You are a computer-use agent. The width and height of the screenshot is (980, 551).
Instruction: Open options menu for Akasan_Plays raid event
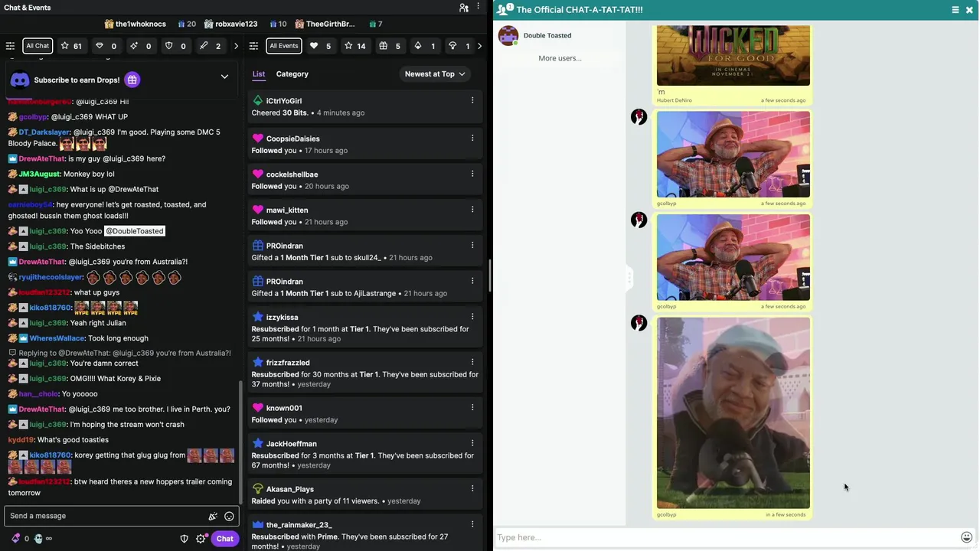pyautogui.click(x=472, y=488)
